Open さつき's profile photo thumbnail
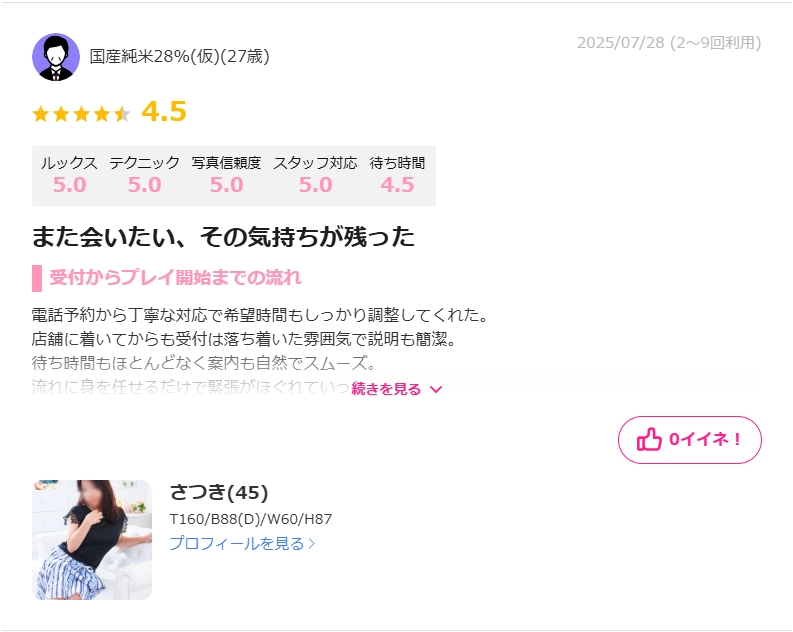The image size is (793, 632). (92, 539)
